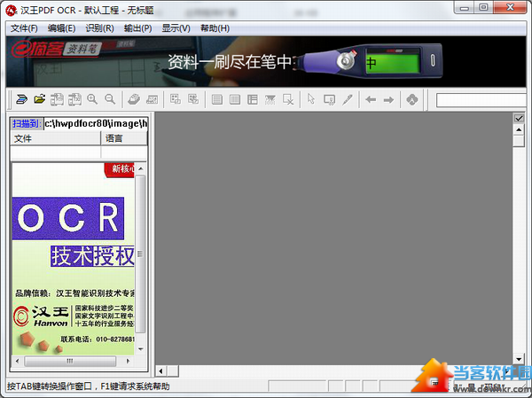Screen dimensions: 532x398
Task: Click preview panel scroll down arrow
Action: click(x=141, y=349)
